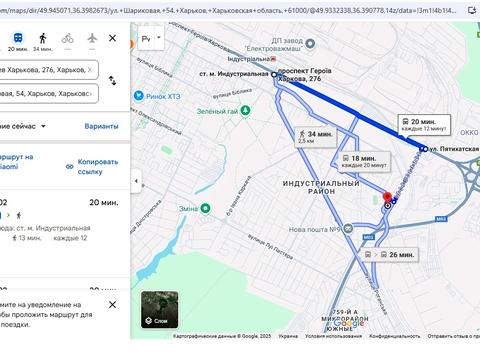The width and height of the screenshot is (480, 360).
Task: Open the Слои layers thumbnail
Action: pyautogui.click(x=160, y=310)
